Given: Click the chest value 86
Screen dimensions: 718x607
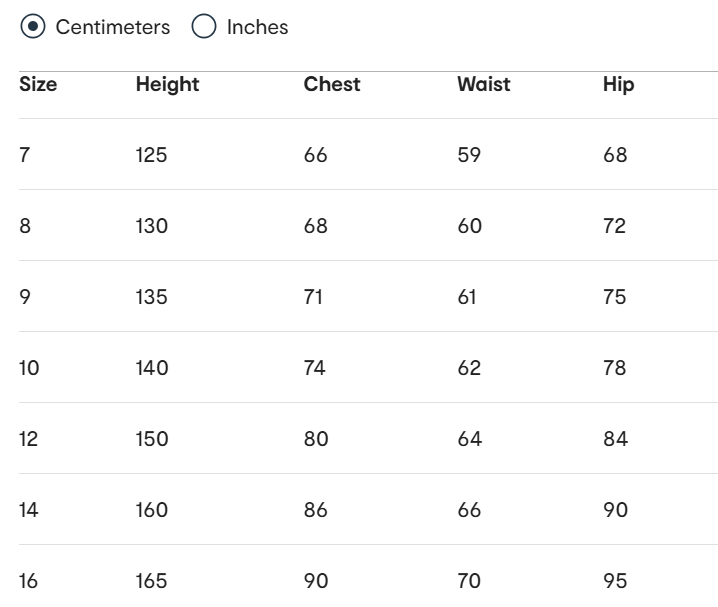Looking at the screenshot, I should click(316, 510).
